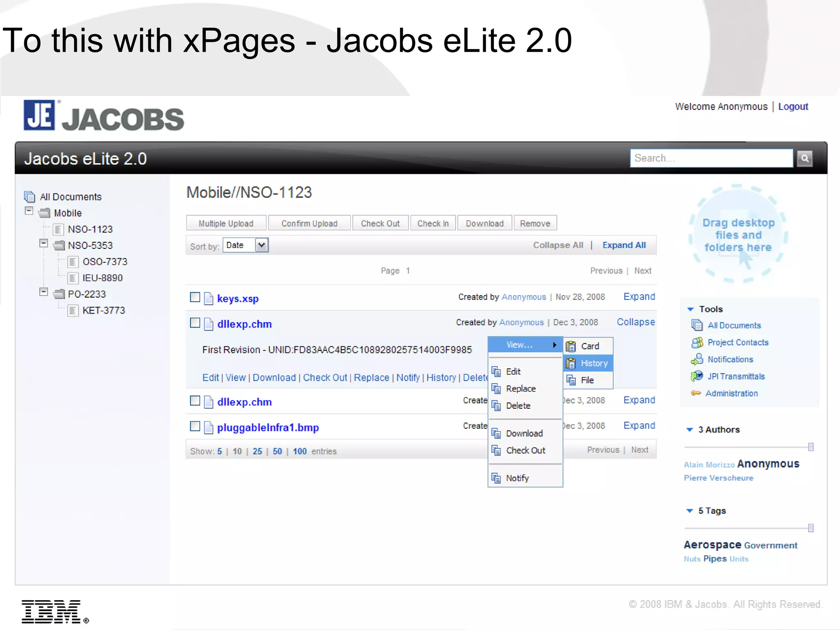Click the drag desktop files drop zone
Screen dimensions: 840x630
click(737, 234)
